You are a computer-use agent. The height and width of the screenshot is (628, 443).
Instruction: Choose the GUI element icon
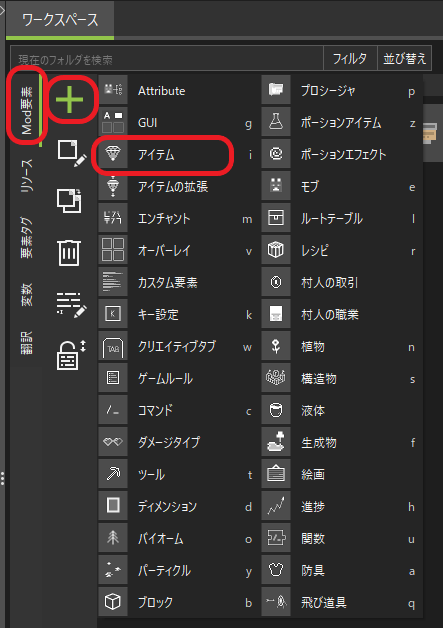click(x=113, y=122)
